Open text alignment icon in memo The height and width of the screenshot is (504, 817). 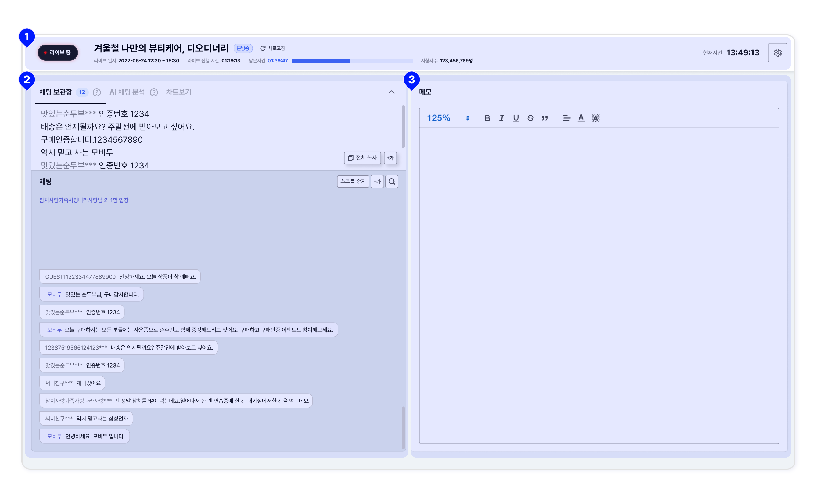point(566,118)
